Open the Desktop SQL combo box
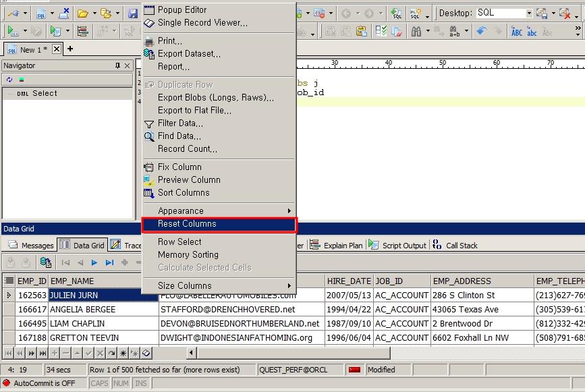 click(x=528, y=13)
